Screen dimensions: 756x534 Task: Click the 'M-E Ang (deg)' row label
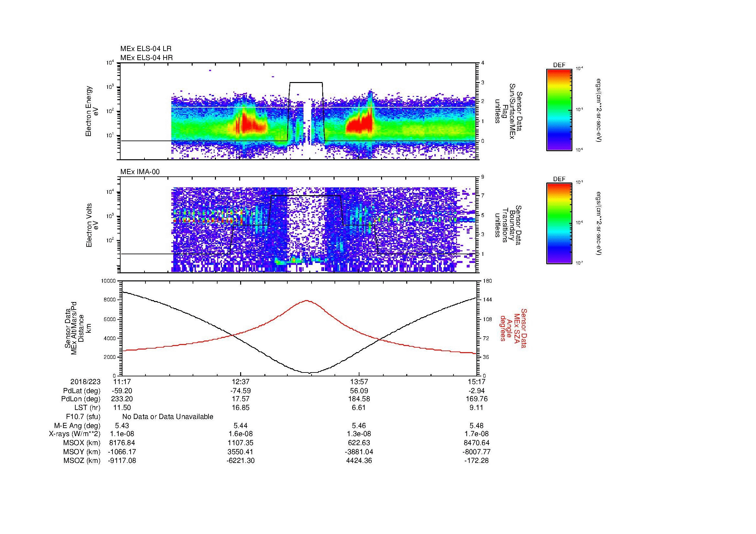click(77, 426)
